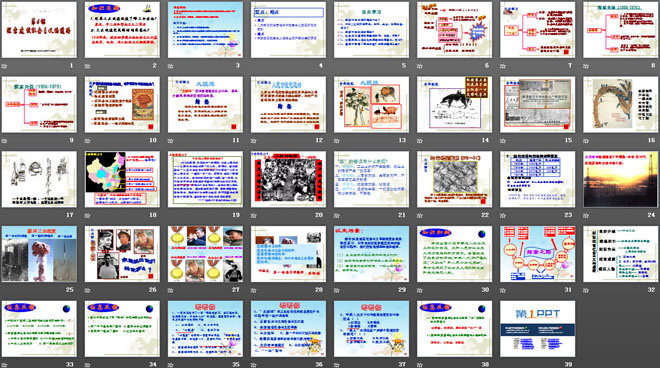Play animation star under slide 36
Image resolution: width=660 pixels, height=368 pixels.
click(x=254, y=365)
